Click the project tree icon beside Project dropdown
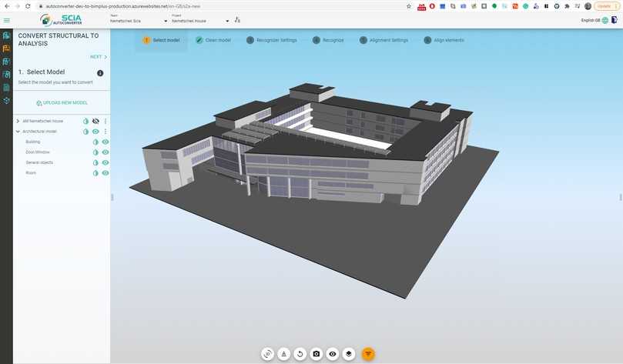This screenshot has width=623, height=364. [x=237, y=21]
